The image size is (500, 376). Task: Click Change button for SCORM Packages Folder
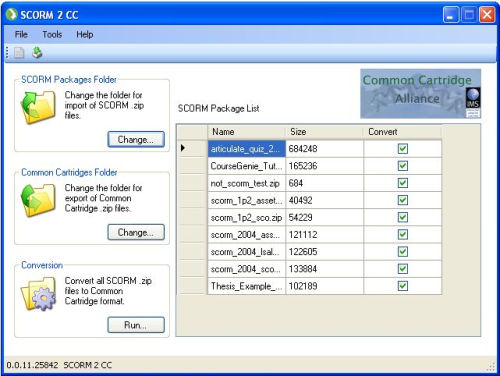[136, 139]
